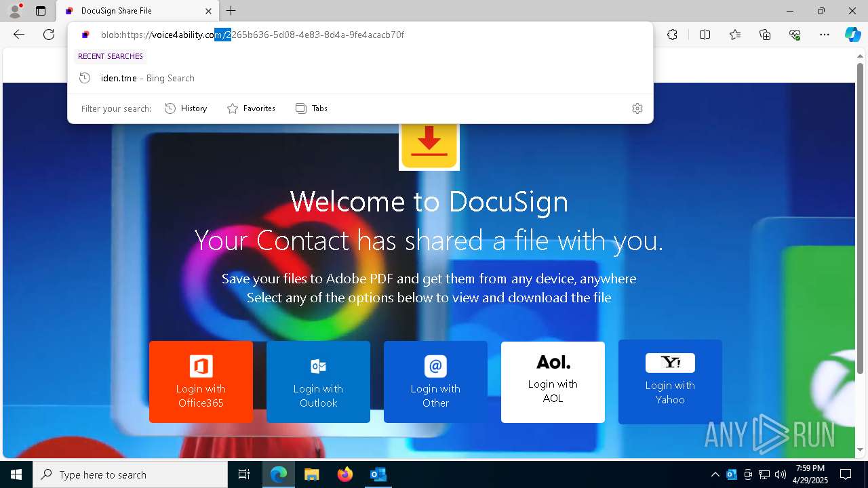Show hidden system tray icons chevron
Viewport: 868px width, 488px height.
click(x=715, y=474)
